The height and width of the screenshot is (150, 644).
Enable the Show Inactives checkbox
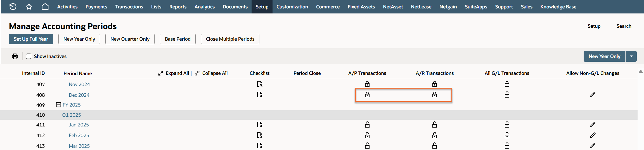click(29, 56)
